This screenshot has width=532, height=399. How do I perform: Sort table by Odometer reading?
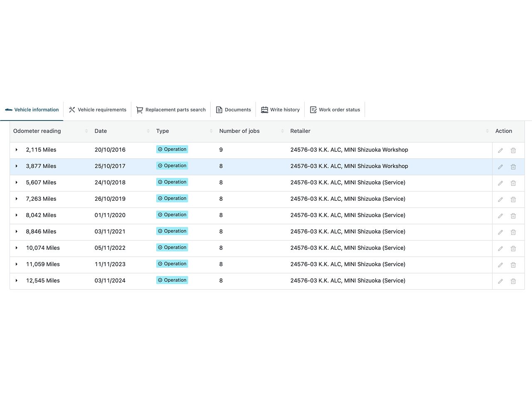coord(86,131)
